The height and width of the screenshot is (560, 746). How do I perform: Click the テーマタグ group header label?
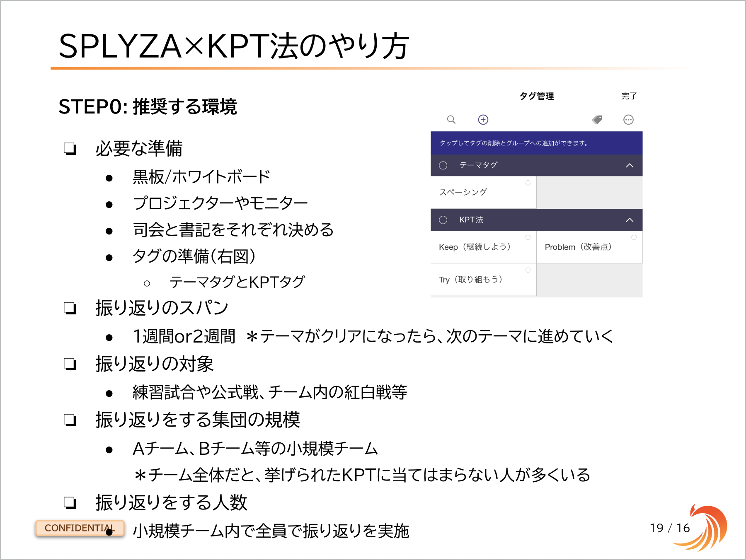tap(478, 165)
